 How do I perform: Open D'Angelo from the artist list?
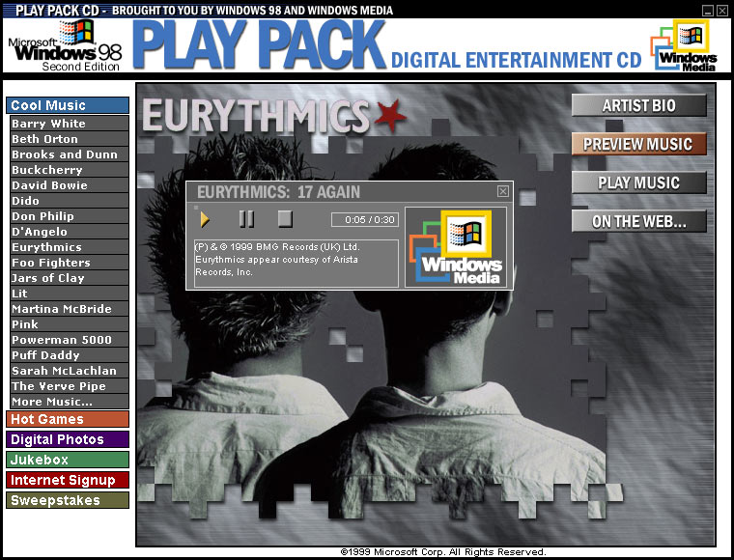pyautogui.click(x=70, y=232)
